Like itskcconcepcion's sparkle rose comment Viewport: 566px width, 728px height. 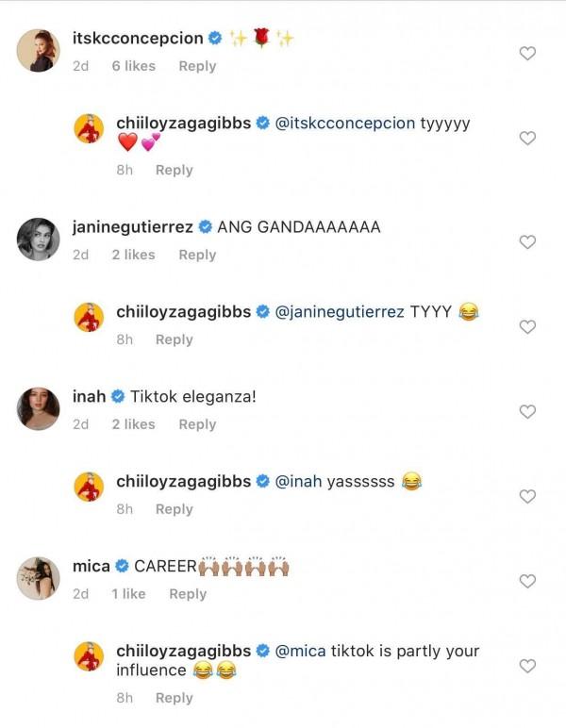coord(528,54)
